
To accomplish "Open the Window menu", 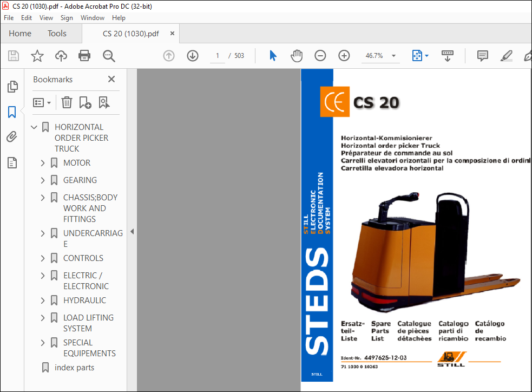I will 93,18.
